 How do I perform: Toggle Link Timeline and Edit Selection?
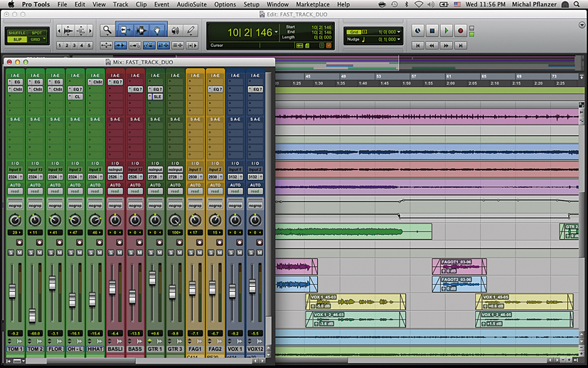point(163,46)
